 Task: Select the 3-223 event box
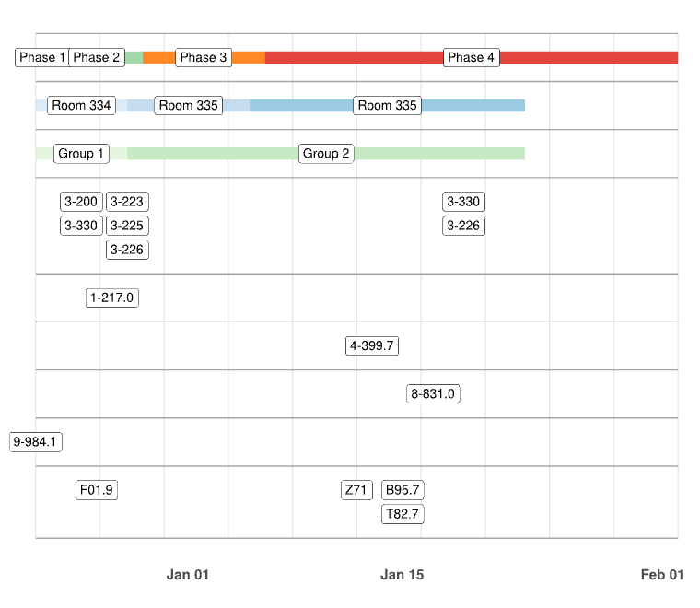pyautogui.click(x=127, y=202)
